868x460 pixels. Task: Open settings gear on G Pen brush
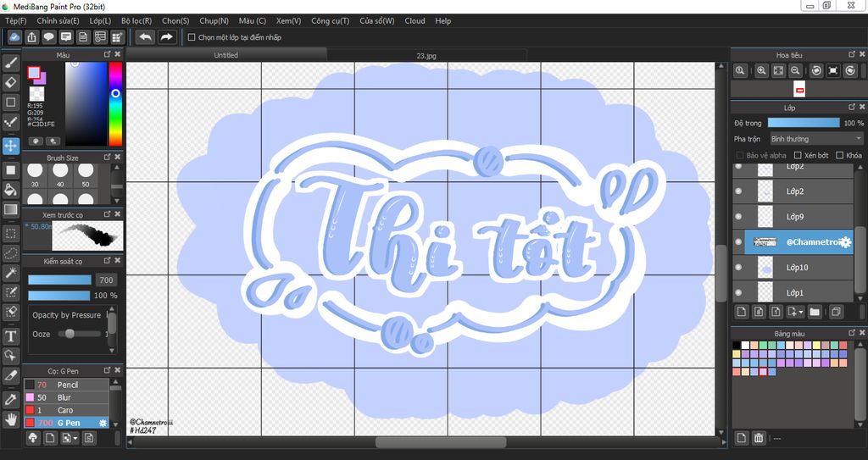point(103,423)
